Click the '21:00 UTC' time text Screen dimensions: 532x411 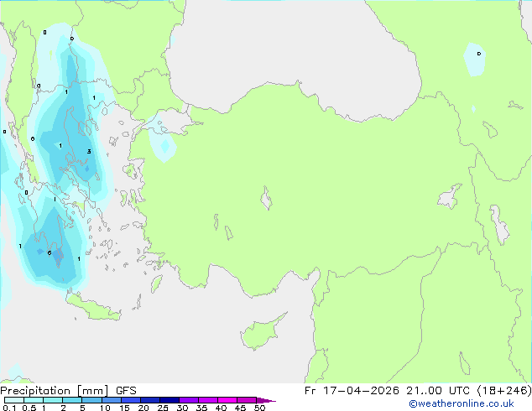click(x=438, y=391)
